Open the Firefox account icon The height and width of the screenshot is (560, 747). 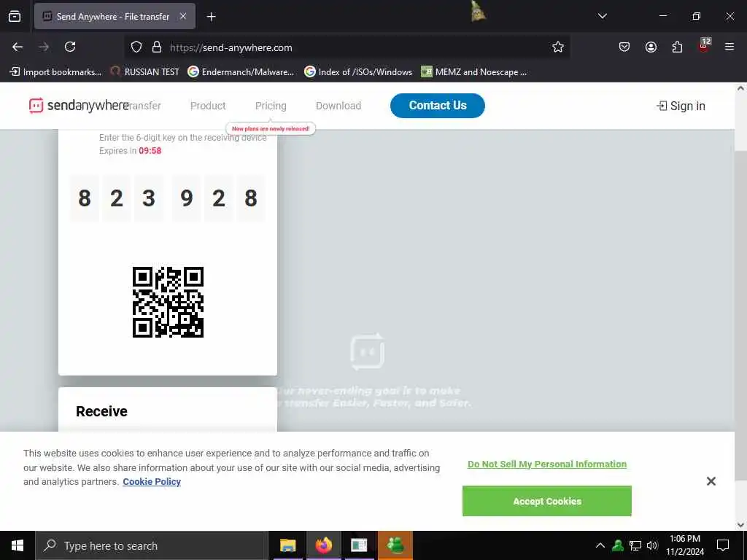click(x=651, y=47)
